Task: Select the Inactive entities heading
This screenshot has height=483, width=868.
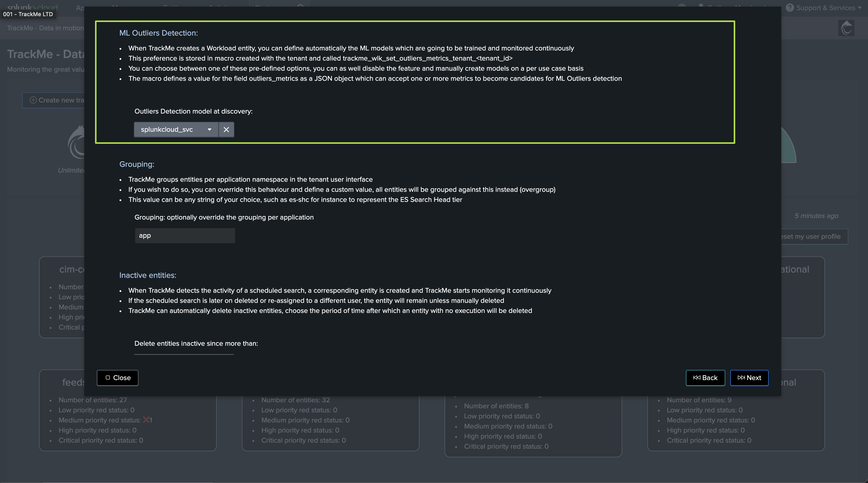Action: pos(148,275)
